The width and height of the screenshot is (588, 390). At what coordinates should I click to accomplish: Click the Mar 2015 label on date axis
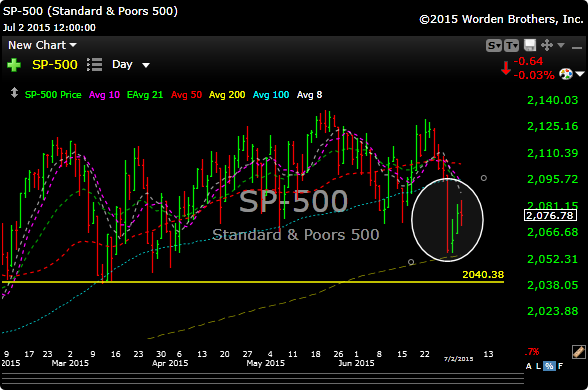(70, 363)
